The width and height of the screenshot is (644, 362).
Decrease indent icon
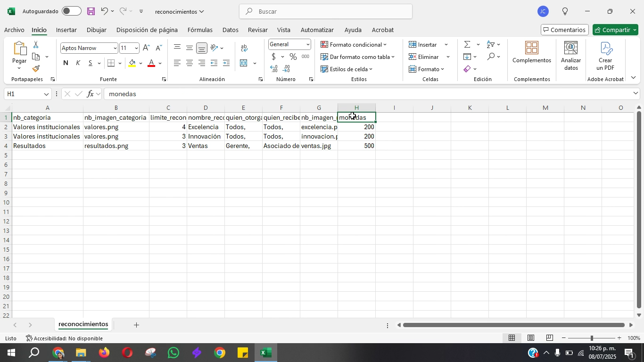tap(214, 63)
